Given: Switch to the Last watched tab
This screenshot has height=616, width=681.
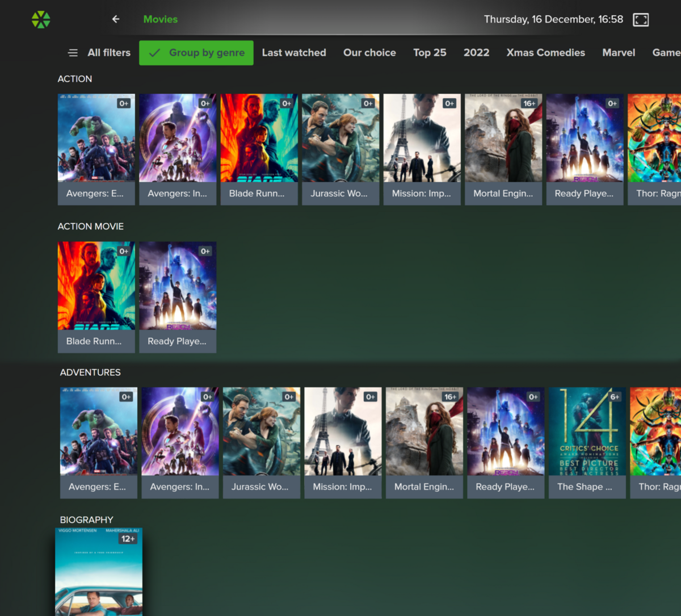Looking at the screenshot, I should 294,53.
